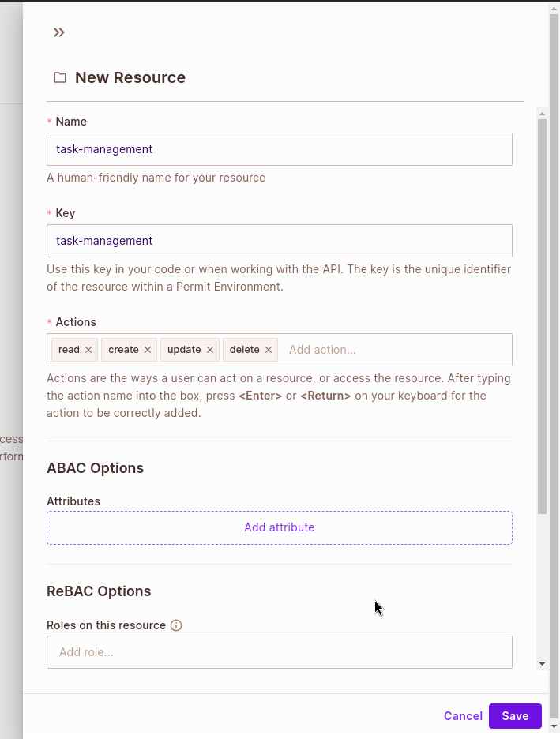This screenshot has width=560, height=739.
Task: Remove the read action tag
Action: pos(88,350)
